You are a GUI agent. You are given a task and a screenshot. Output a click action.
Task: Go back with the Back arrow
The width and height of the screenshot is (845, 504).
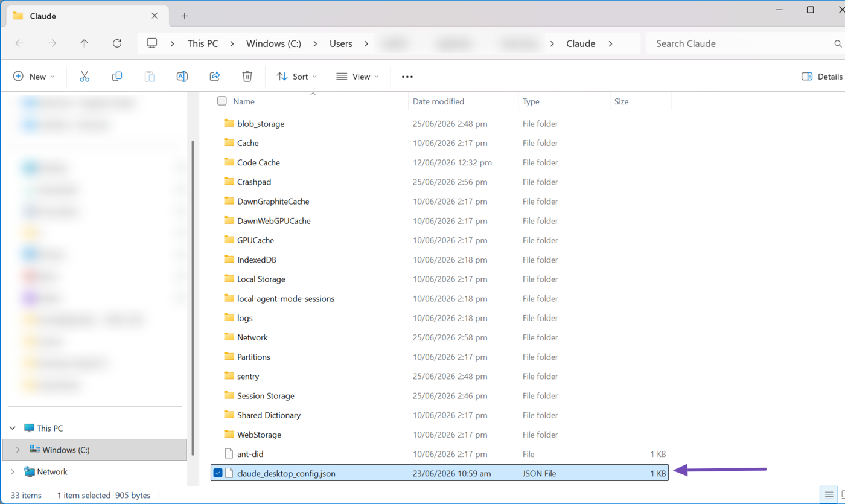point(19,43)
